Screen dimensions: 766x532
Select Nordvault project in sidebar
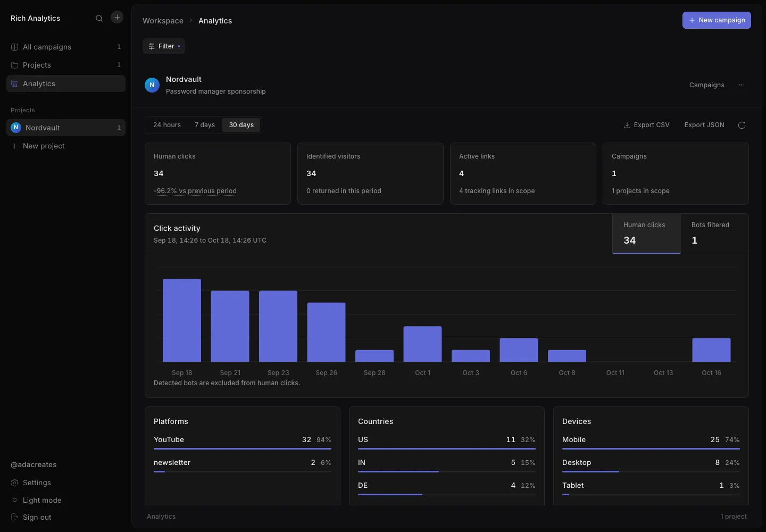[x=66, y=128]
